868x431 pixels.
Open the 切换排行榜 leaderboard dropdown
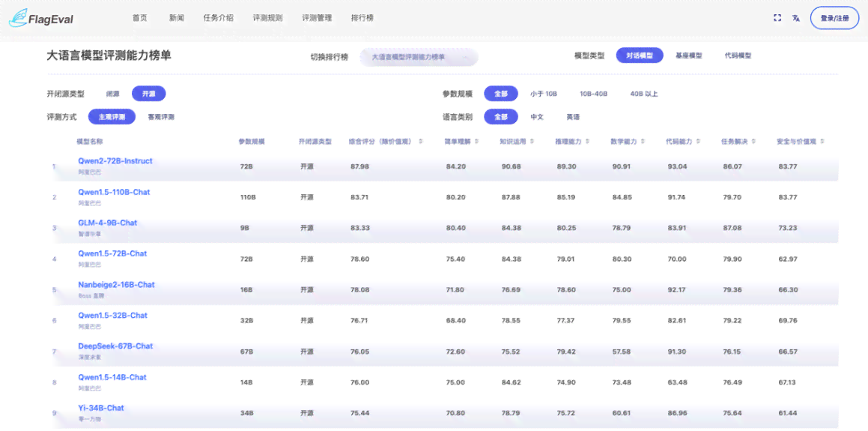(x=419, y=57)
